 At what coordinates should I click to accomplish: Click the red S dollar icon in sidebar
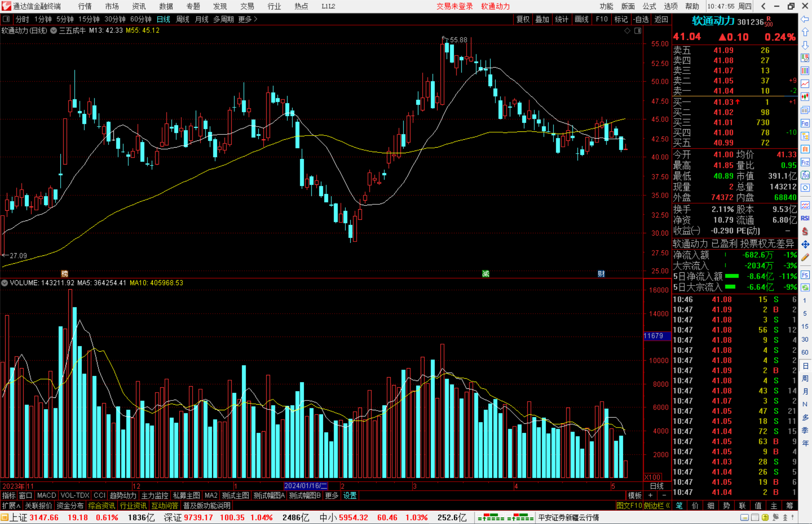(805, 231)
